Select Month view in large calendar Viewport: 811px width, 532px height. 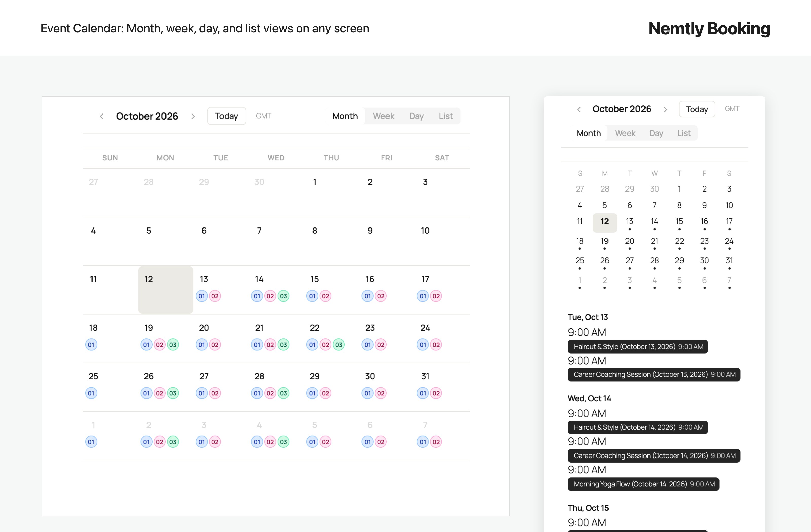[345, 116]
